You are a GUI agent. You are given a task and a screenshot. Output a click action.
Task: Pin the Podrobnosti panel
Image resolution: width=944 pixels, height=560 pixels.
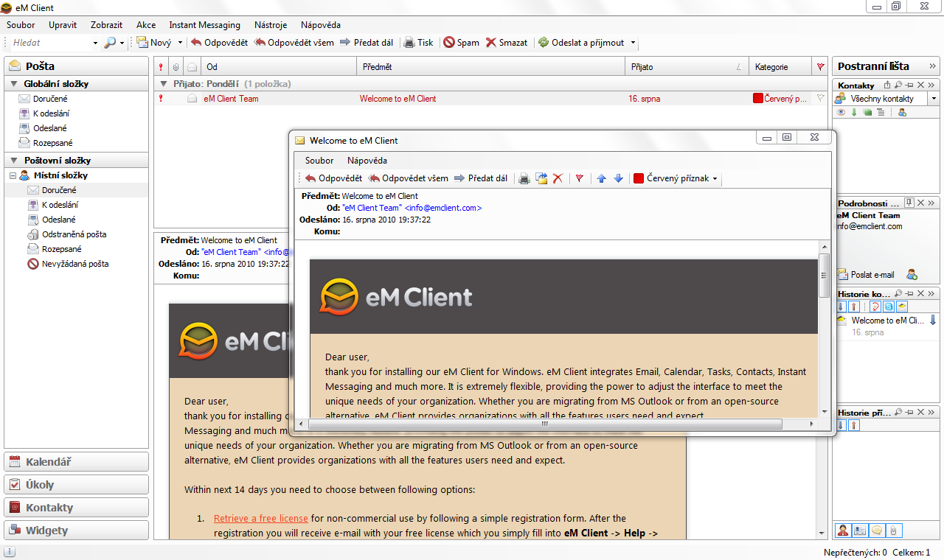click(909, 203)
